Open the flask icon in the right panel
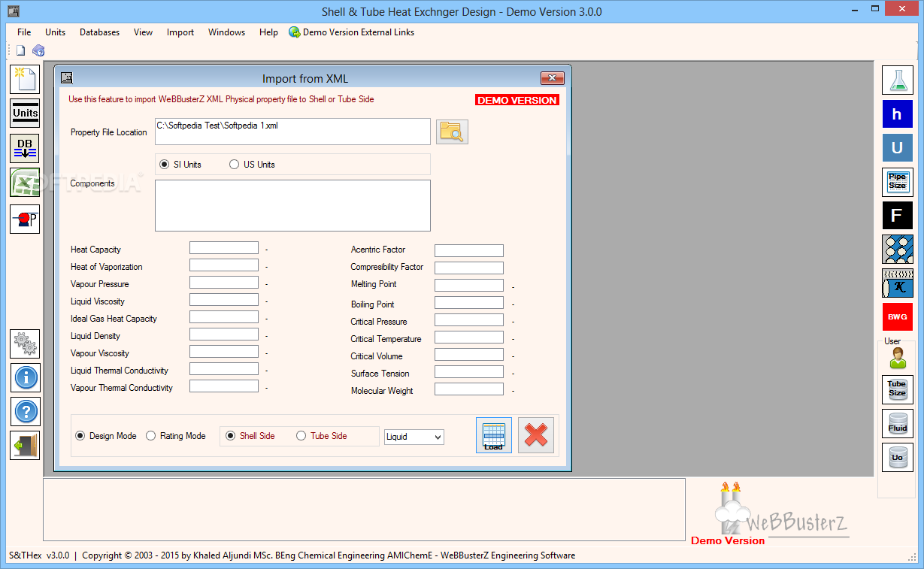Image resolution: width=924 pixels, height=569 pixels. tap(897, 80)
